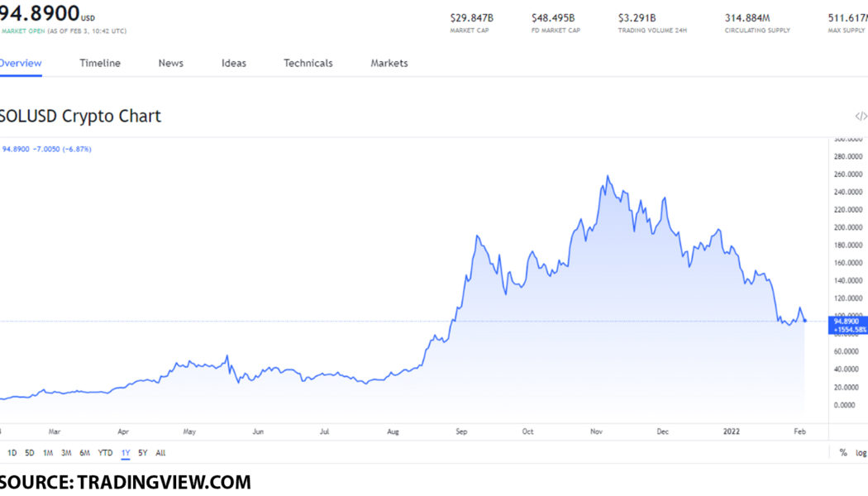Switch to the Ideas tab

[x=233, y=63]
